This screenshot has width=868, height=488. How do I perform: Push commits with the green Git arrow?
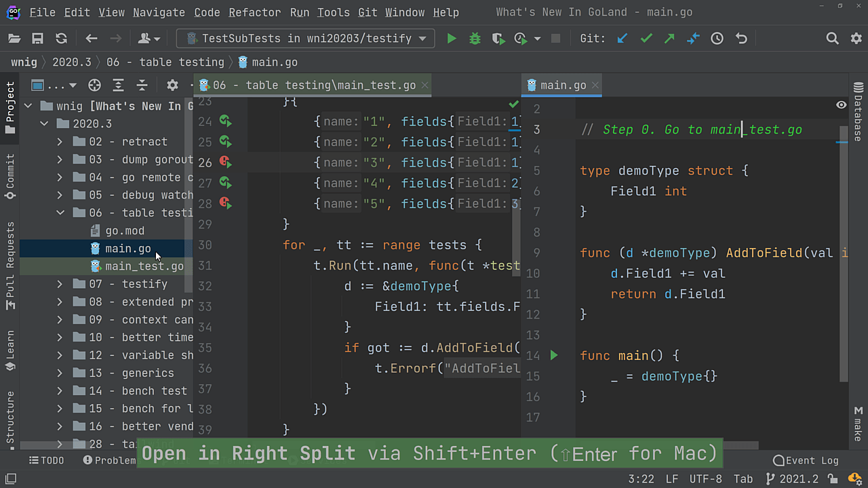click(x=669, y=39)
